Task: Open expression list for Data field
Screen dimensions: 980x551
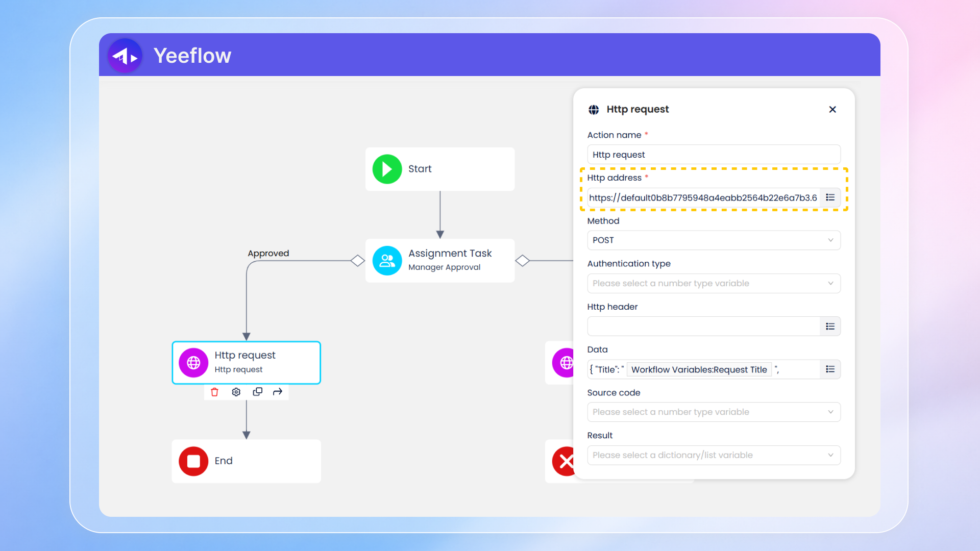Action: coord(830,369)
